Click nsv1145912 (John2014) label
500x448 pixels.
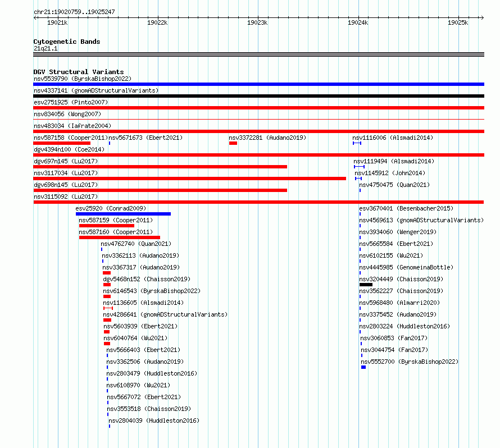(x=390, y=173)
